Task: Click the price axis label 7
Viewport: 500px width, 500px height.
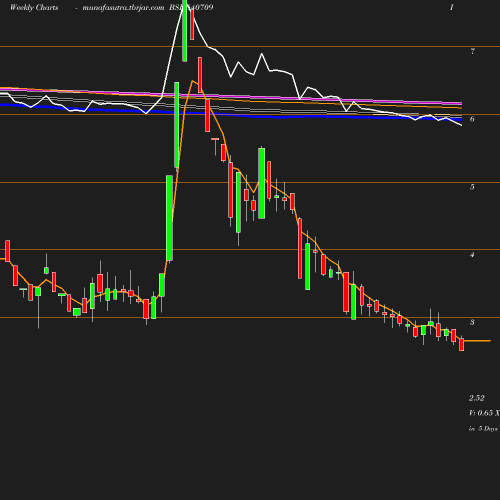Action: pyautogui.click(x=472, y=51)
